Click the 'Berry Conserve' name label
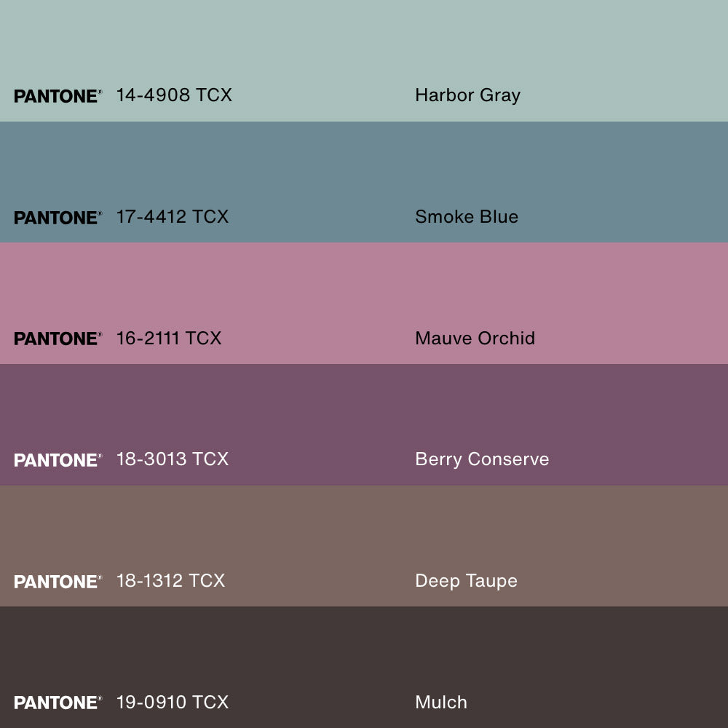This screenshot has height=728, width=728. (x=482, y=459)
